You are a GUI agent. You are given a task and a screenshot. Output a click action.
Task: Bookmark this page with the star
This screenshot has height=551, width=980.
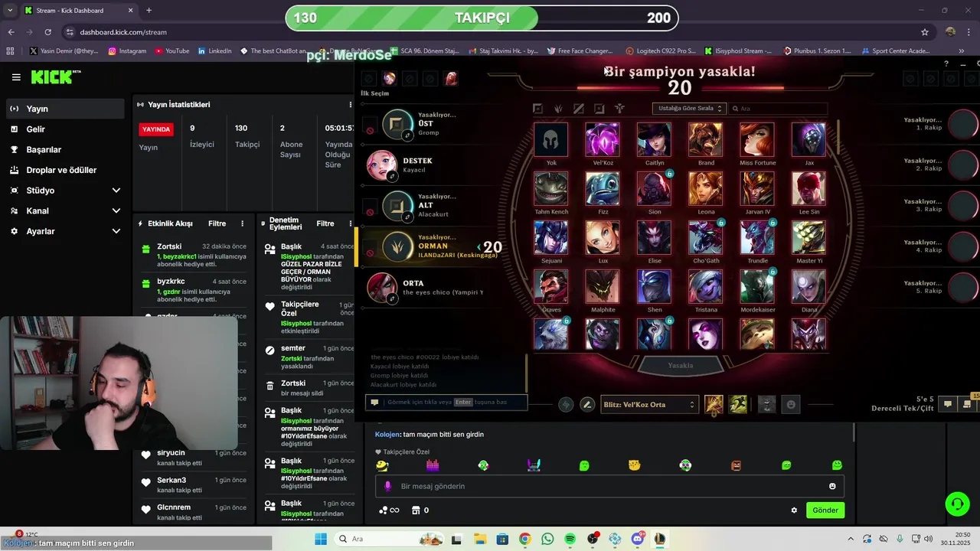pos(925,32)
